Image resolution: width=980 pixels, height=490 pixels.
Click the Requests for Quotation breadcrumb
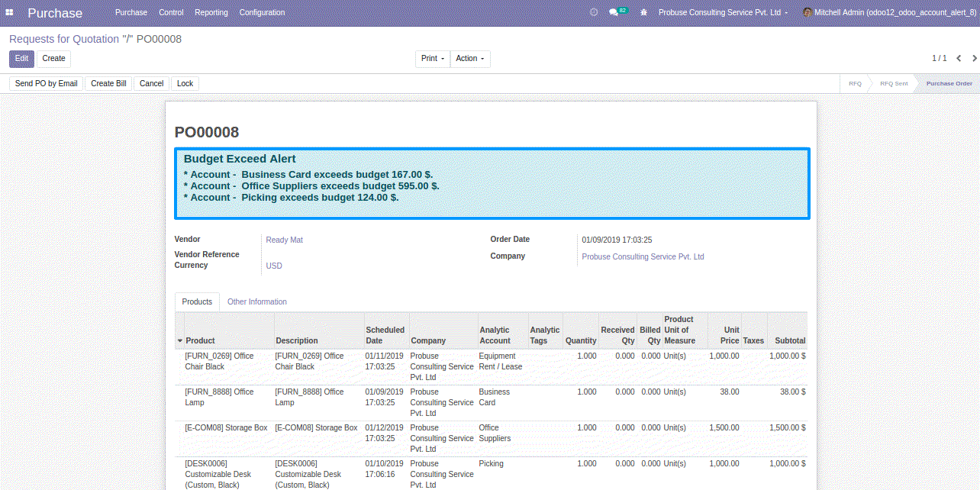(64, 39)
